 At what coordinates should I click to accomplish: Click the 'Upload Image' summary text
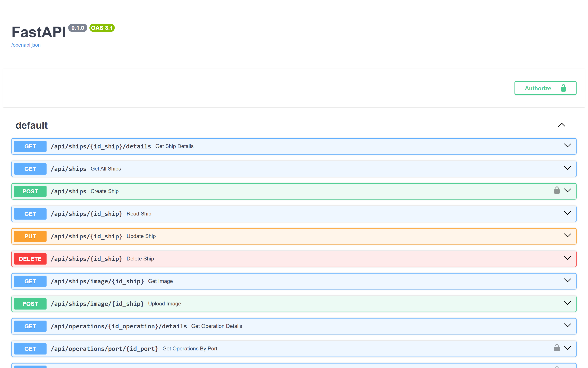pyautogui.click(x=165, y=304)
